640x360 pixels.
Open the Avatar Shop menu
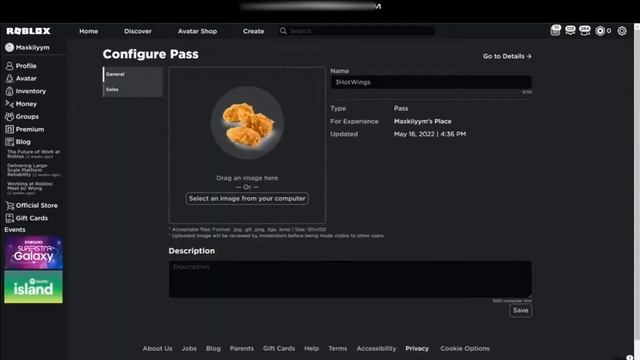(x=197, y=31)
